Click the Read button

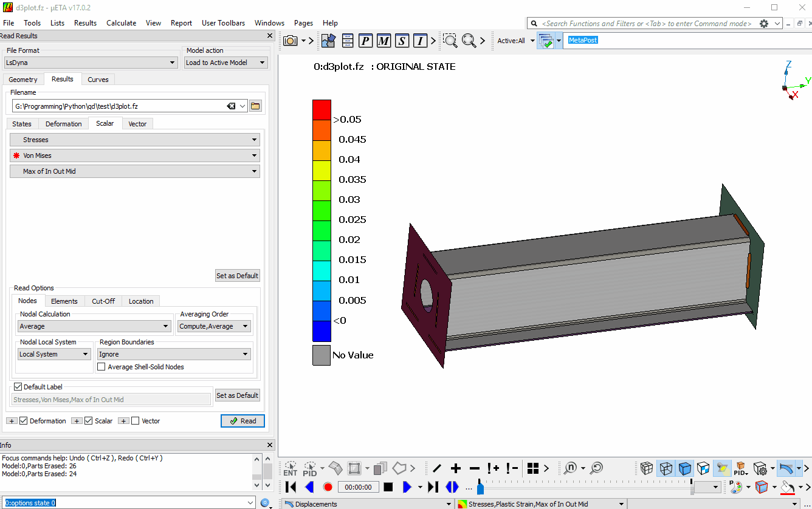(x=243, y=421)
